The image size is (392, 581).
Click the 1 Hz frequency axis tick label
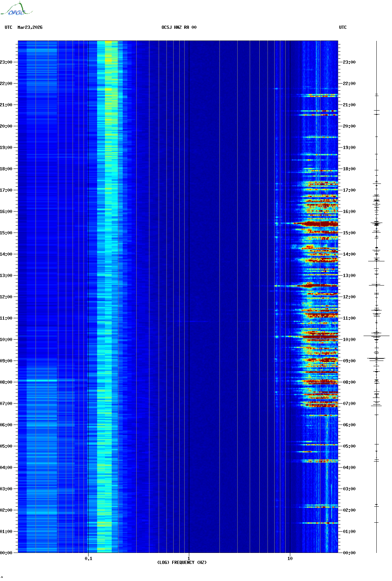(x=189, y=559)
